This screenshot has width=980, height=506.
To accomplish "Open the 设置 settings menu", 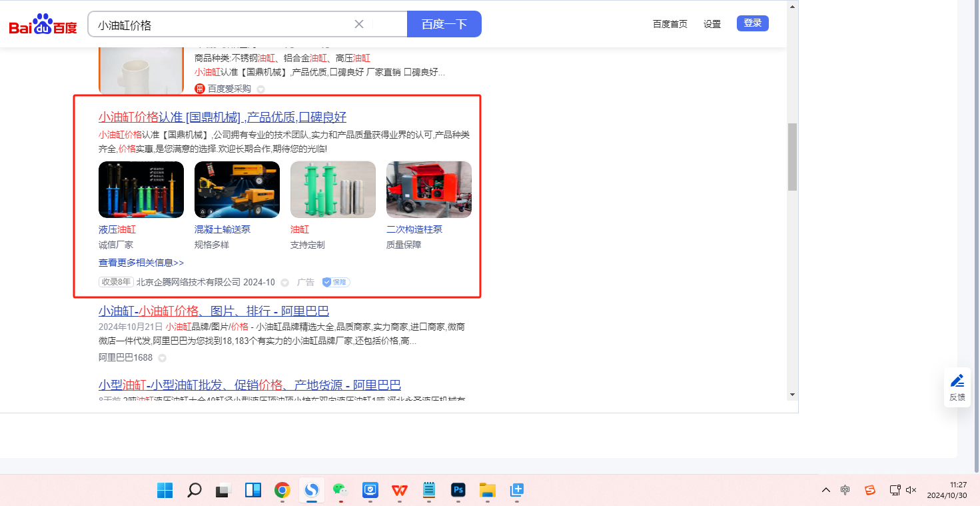I will [x=712, y=24].
